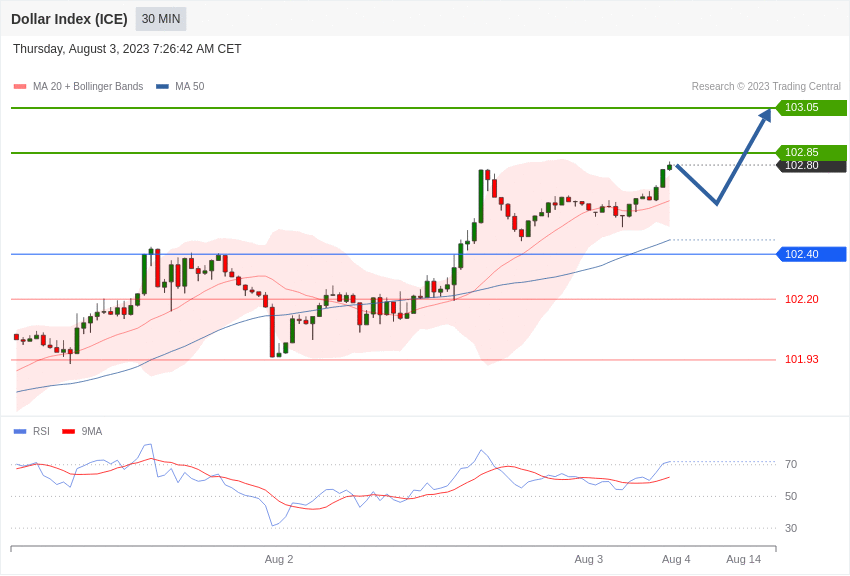Click the 9MA legend label
This screenshot has height=576, width=850.
pyautogui.click(x=92, y=431)
